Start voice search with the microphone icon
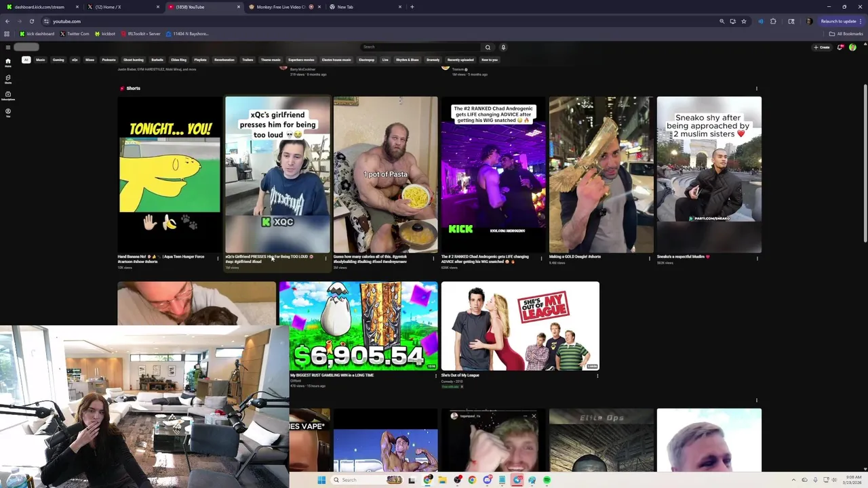This screenshot has width=868, height=488. click(503, 47)
